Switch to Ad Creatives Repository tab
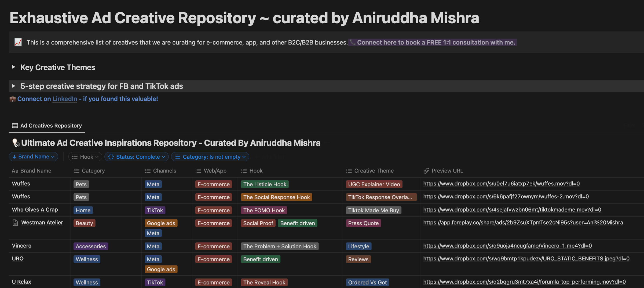This screenshot has height=288, width=644. coord(47,125)
